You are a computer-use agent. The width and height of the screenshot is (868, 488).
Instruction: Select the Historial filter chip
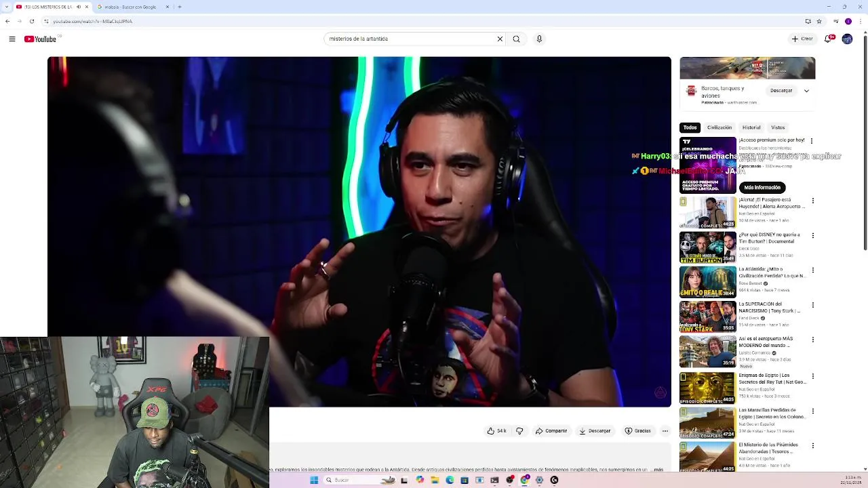click(751, 127)
